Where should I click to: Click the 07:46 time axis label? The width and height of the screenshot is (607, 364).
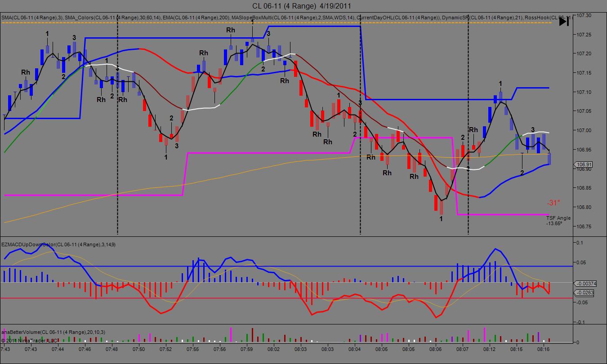click(x=85, y=349)
